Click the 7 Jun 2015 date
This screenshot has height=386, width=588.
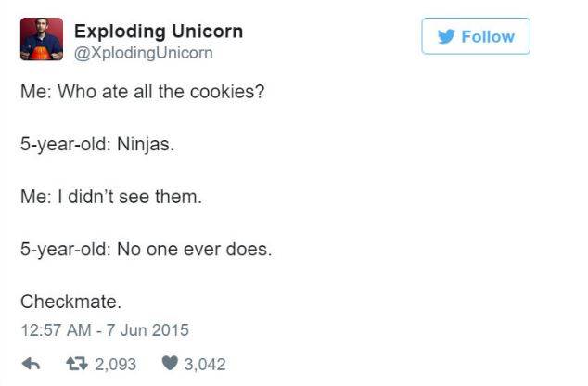[147, 330]
